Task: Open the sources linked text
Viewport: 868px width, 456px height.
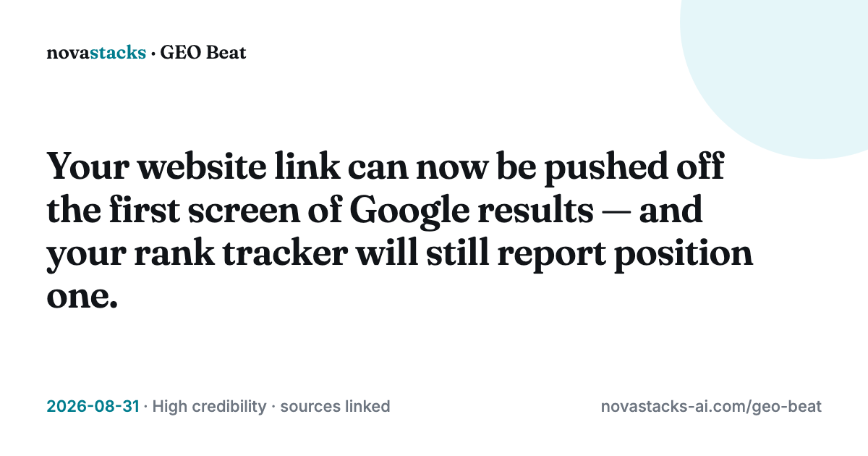Action: point(335,407)
